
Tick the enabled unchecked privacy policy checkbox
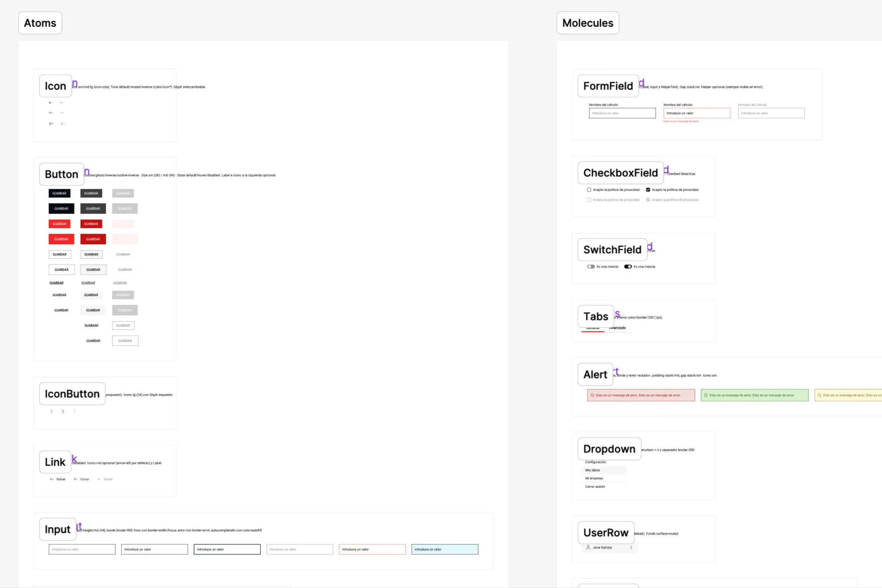[x=589, y=190]
